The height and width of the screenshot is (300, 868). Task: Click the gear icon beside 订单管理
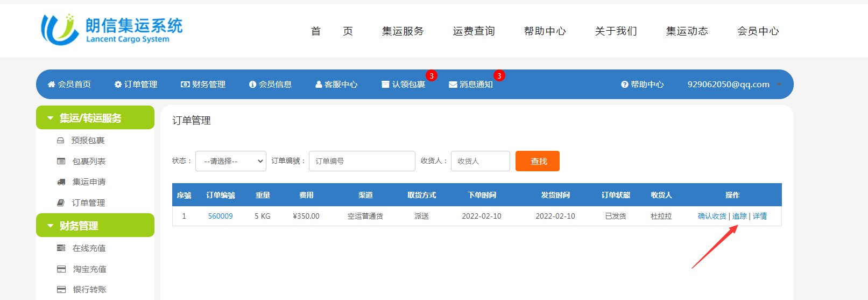point(118,85)
